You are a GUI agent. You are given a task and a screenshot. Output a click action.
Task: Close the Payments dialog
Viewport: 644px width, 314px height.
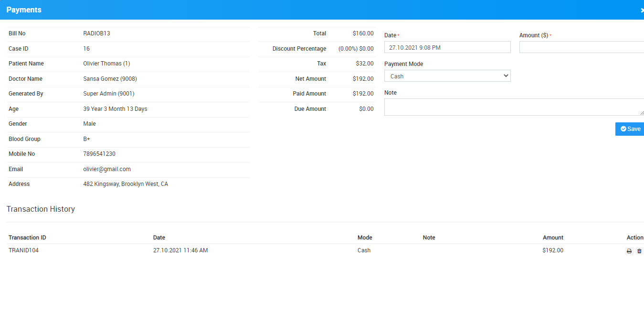[642, 10]
